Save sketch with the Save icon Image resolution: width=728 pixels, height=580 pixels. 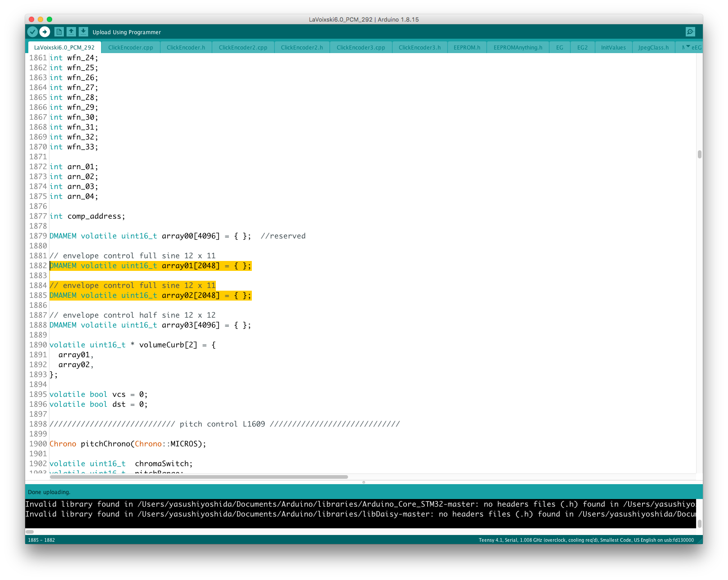pyautogui.click(x=83, y=32)
